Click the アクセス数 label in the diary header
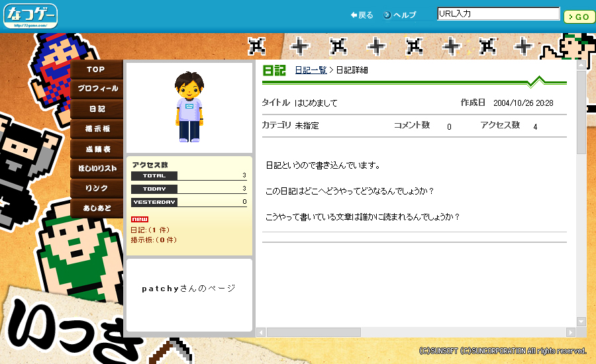This screenshot has height=364, width=596. (x=500, y=125)
